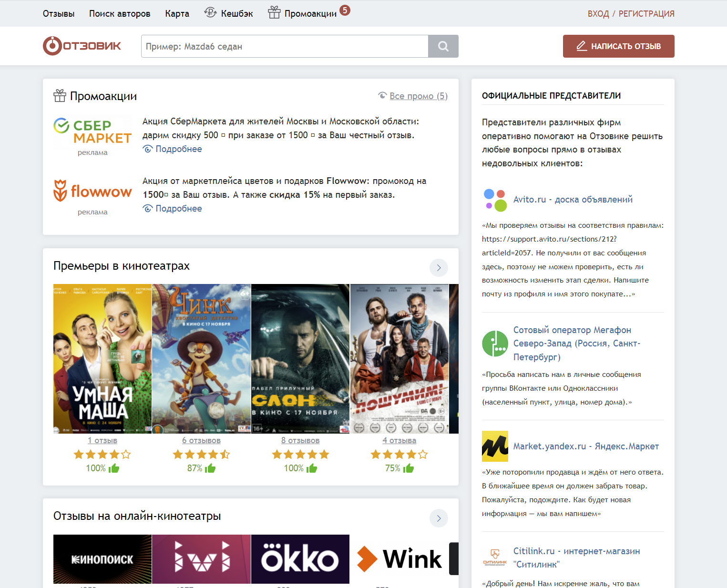Open the 6 отзывов link

tap(202, 440)
